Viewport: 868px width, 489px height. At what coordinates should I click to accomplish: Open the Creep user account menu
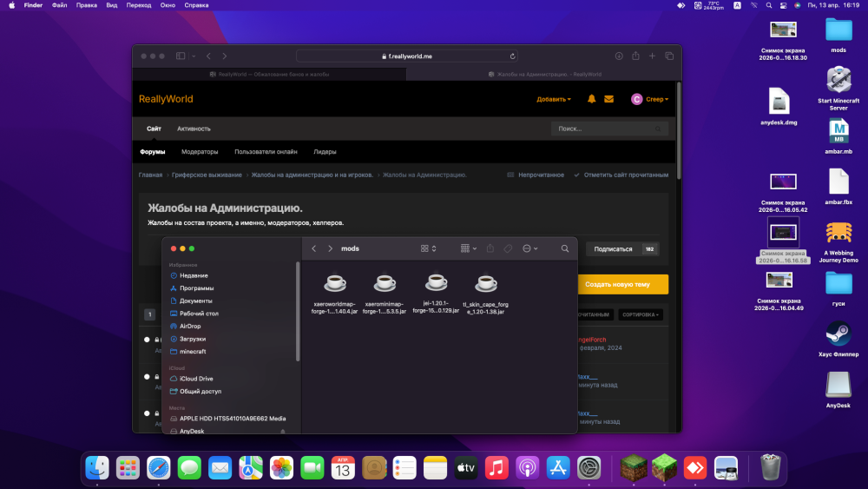650,99
